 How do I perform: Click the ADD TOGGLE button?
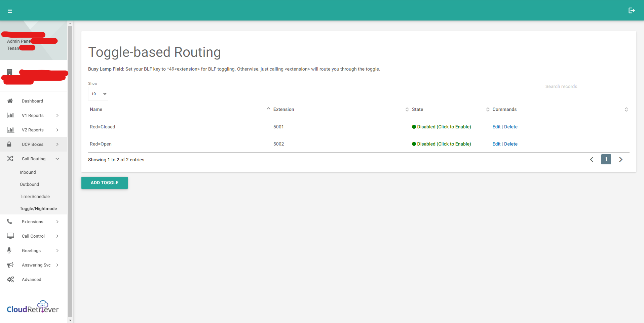104,183
